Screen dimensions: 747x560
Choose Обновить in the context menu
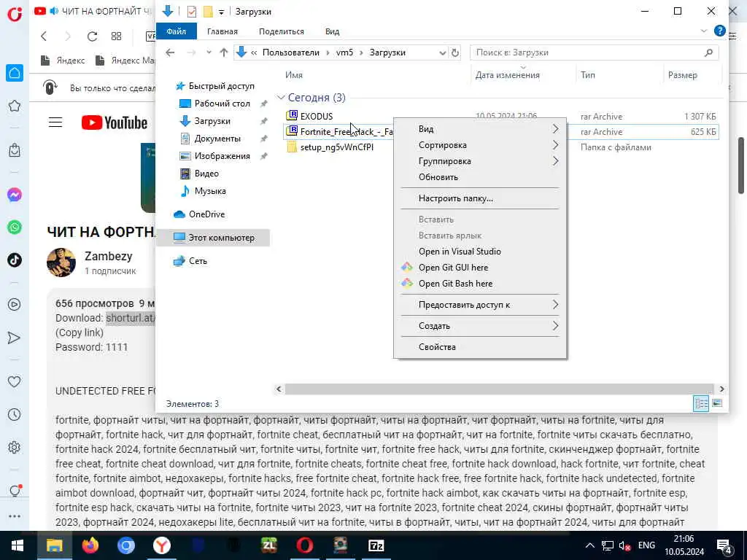(480, 177)
